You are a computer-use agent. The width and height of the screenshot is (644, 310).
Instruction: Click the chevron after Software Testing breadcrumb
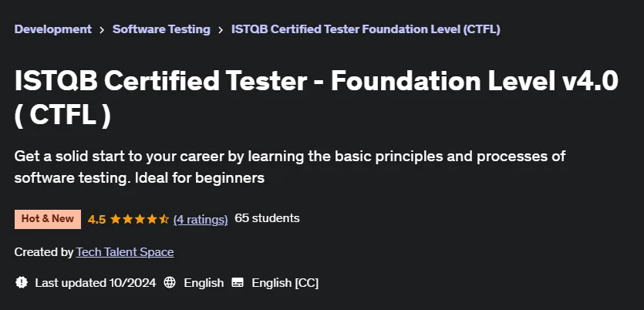pos(221,30)
